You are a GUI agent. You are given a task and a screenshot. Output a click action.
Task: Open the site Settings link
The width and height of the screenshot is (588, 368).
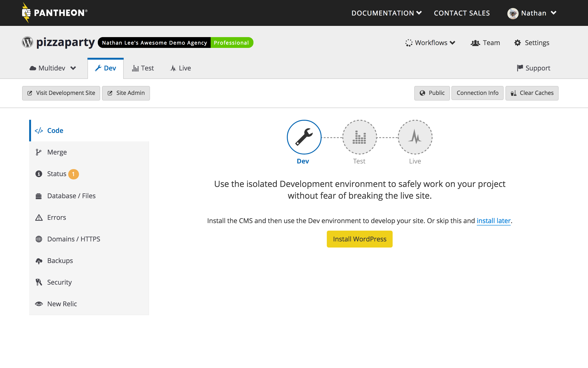(532, 43)
